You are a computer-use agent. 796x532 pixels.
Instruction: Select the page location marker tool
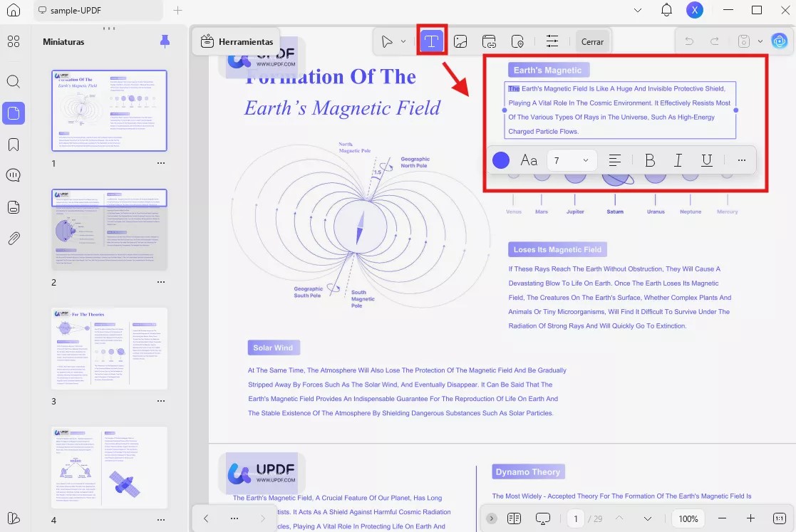517,41
